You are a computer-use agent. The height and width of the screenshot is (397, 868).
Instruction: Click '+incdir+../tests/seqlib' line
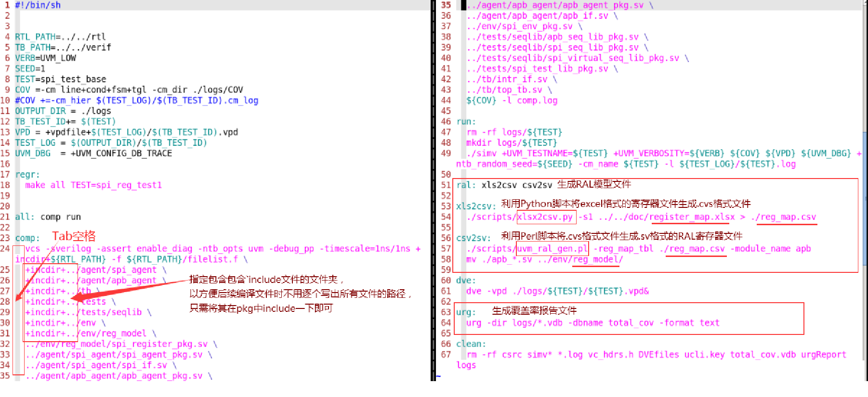click(x=88, y=312)
